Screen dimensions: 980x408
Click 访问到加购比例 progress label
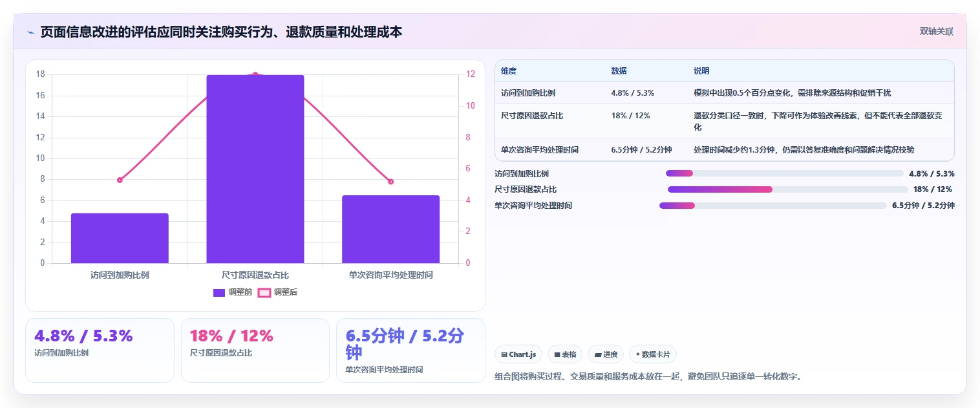pos(522,174)
